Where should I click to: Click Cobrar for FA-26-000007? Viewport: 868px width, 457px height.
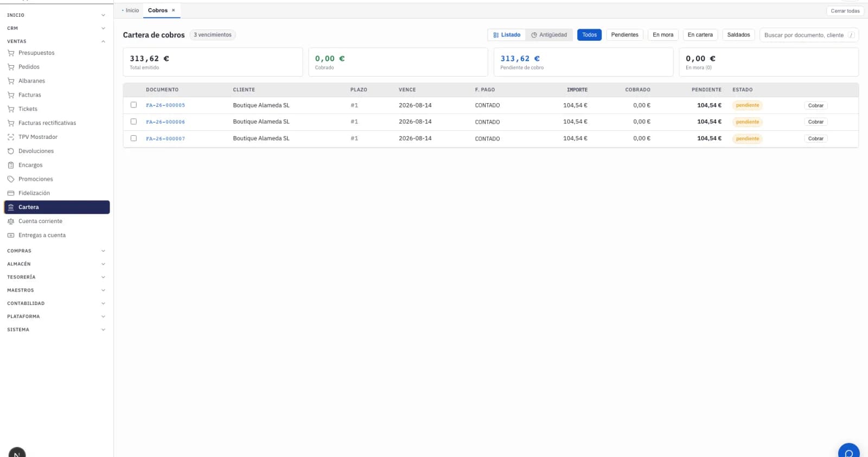815,139
